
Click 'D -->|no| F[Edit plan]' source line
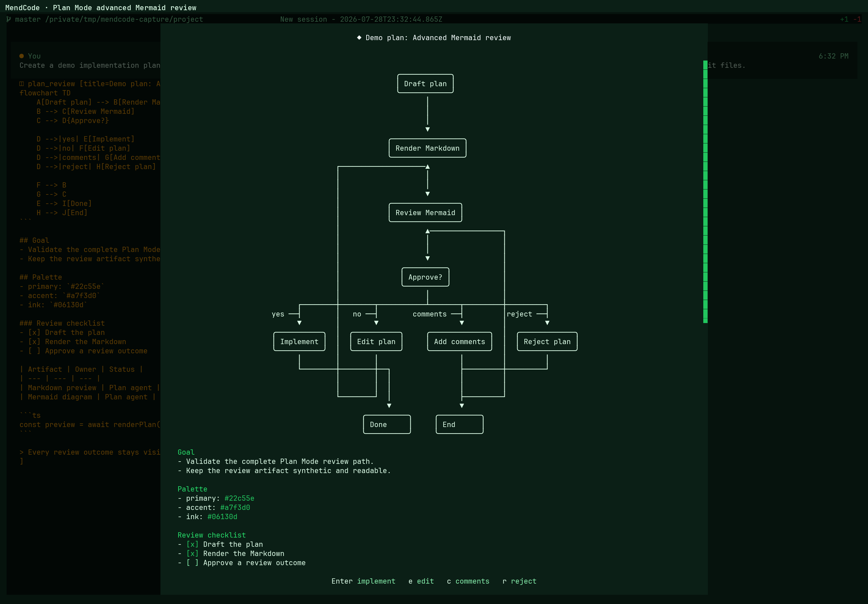tap(83, 148)
